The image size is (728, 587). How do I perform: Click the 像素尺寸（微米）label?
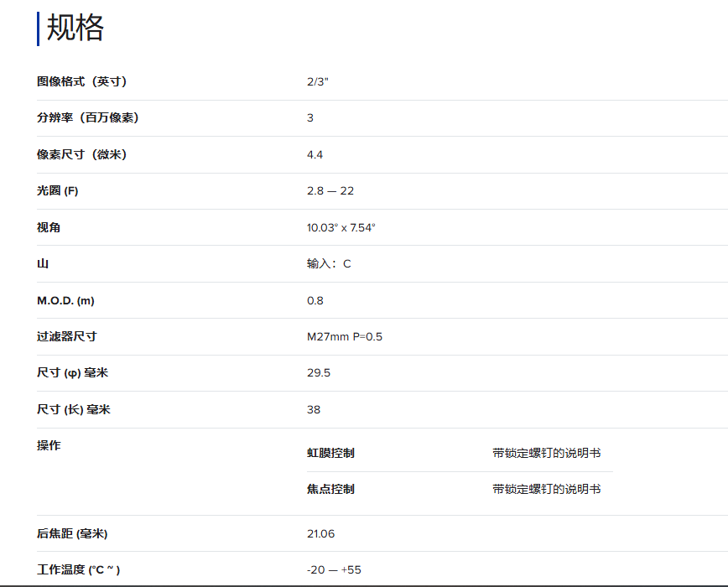tap(81, 154)
